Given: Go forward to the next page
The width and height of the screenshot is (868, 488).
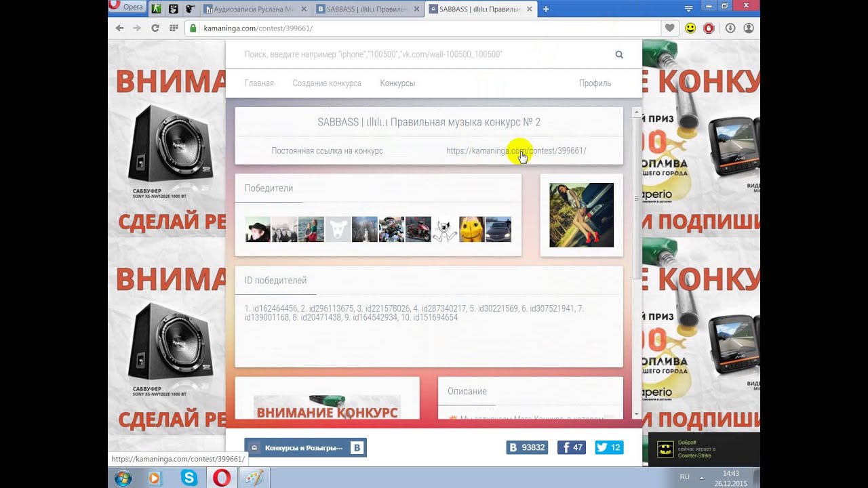Looking at the screenshot, I should [x=137, y=28].
